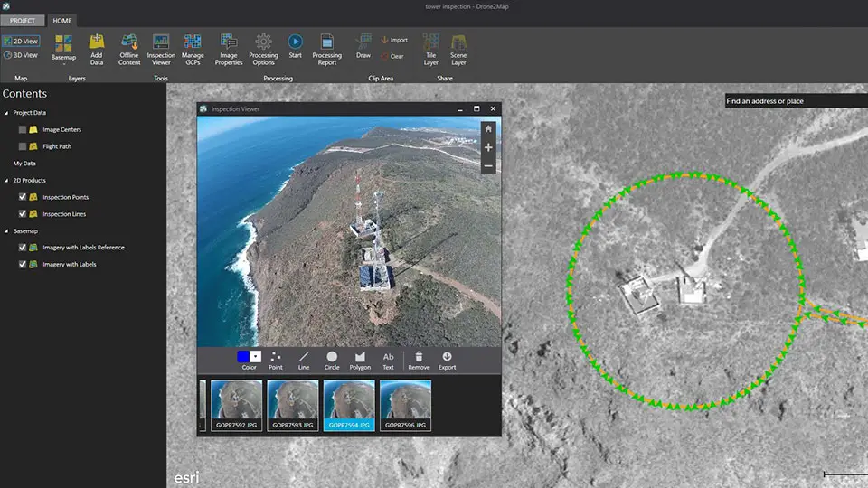Select thumbnail GOPR7592.JPG
Viewport: 868px width, 488px height.
pos(236,405)
